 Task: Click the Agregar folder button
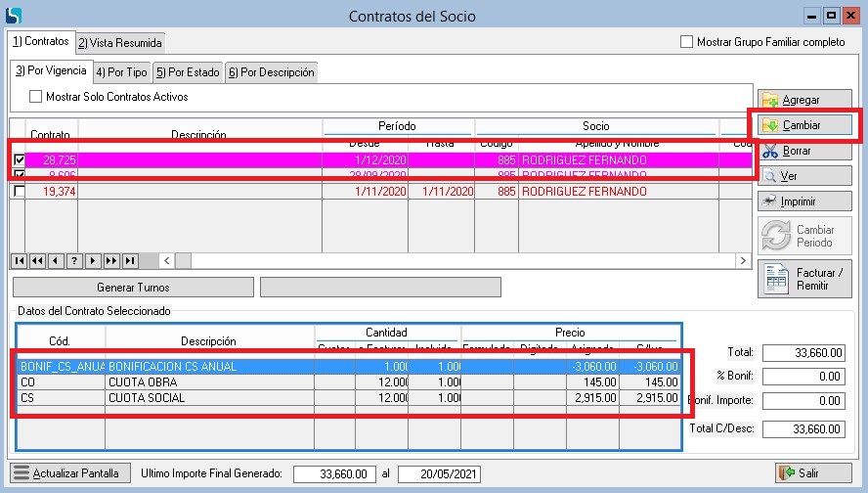[x=803, y=100]
